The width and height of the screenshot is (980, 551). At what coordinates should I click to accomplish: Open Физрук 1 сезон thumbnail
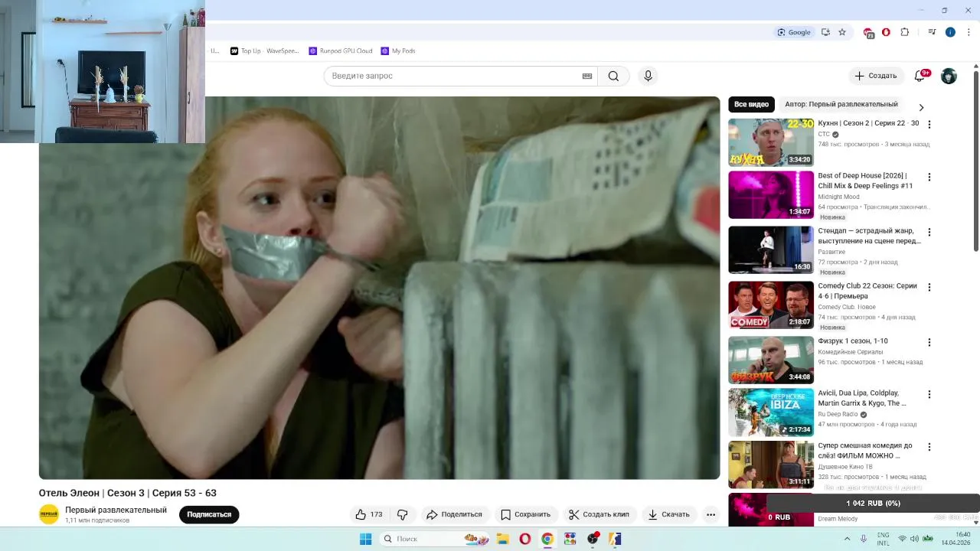coord(771,360)
